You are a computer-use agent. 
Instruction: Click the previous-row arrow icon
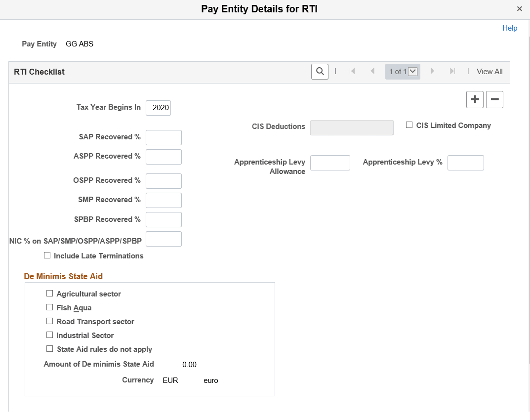pos(372,71)
